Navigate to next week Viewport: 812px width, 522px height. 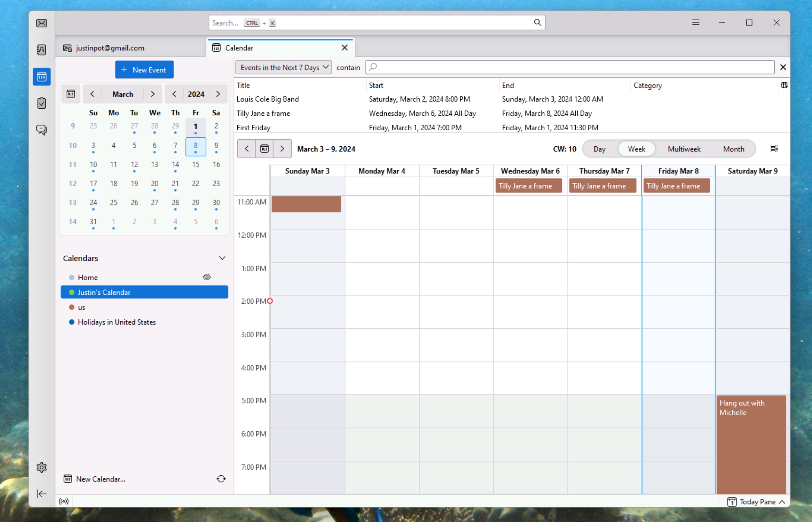282,149
